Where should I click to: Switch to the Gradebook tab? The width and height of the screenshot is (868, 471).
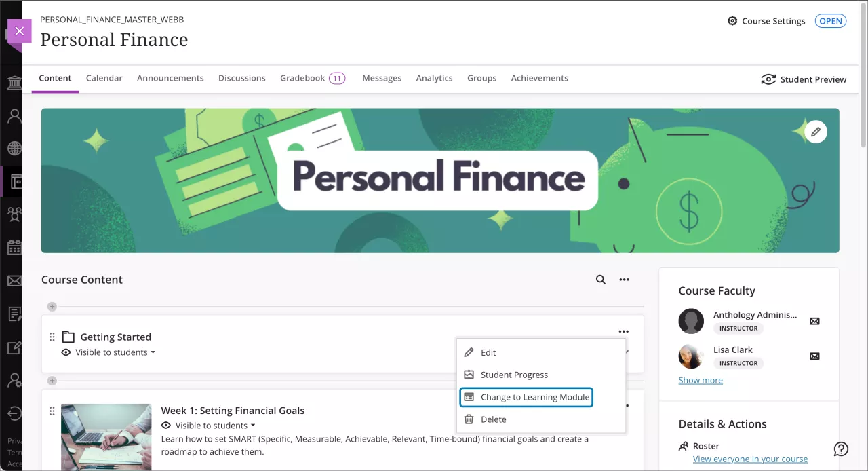pos(302,78)
